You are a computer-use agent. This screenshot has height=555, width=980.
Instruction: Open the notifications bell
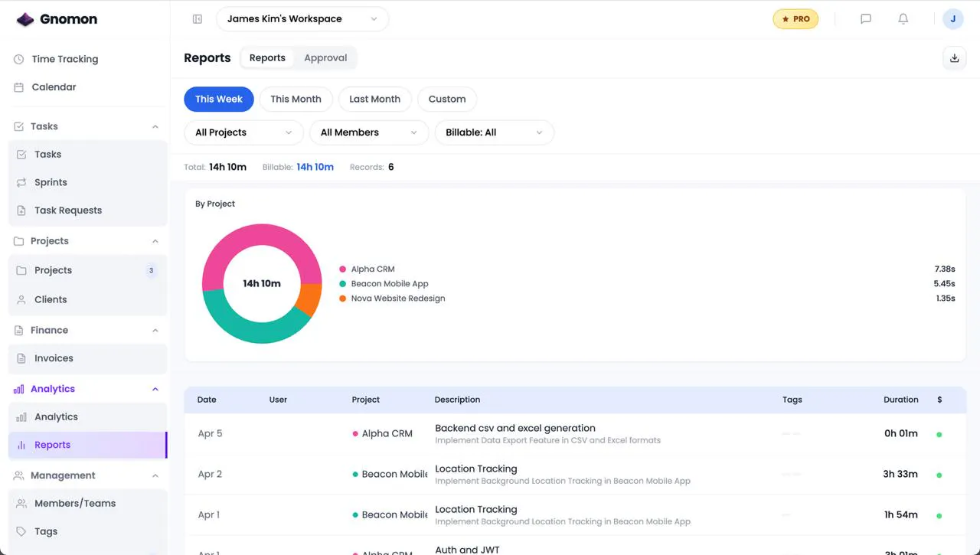point(903,19)
